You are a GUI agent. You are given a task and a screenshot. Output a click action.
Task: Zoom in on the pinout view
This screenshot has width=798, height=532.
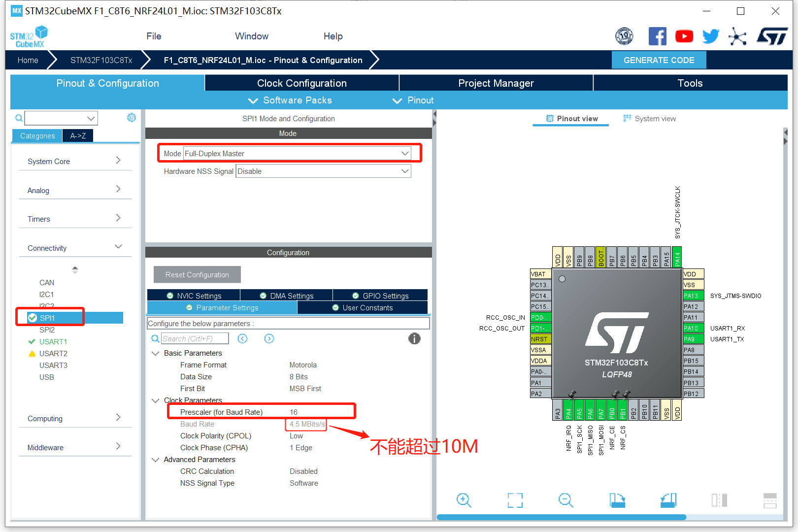tap(464, 500)
